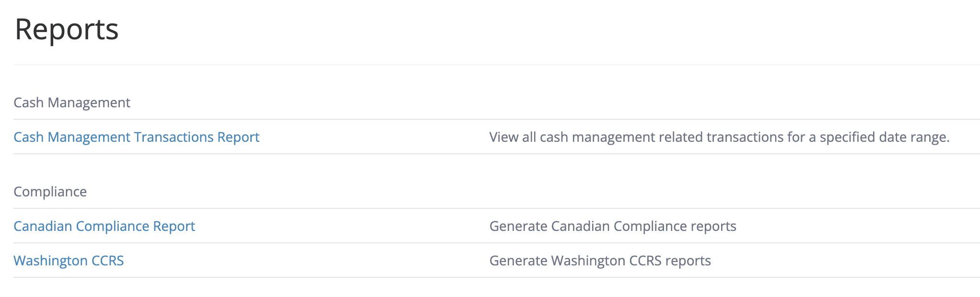Click the 'Cash Management' label above the transactions link
Image resolution: width=980 pixels, height=297 pixels.
pyautogui.click(x=72, y=103)
